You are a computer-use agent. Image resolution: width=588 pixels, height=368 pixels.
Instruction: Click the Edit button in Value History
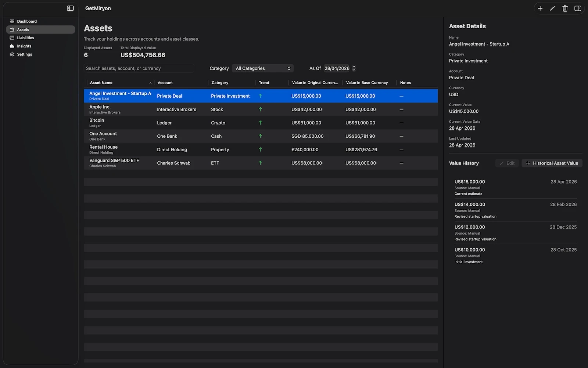pyautogui.click(x=507, y=163)
